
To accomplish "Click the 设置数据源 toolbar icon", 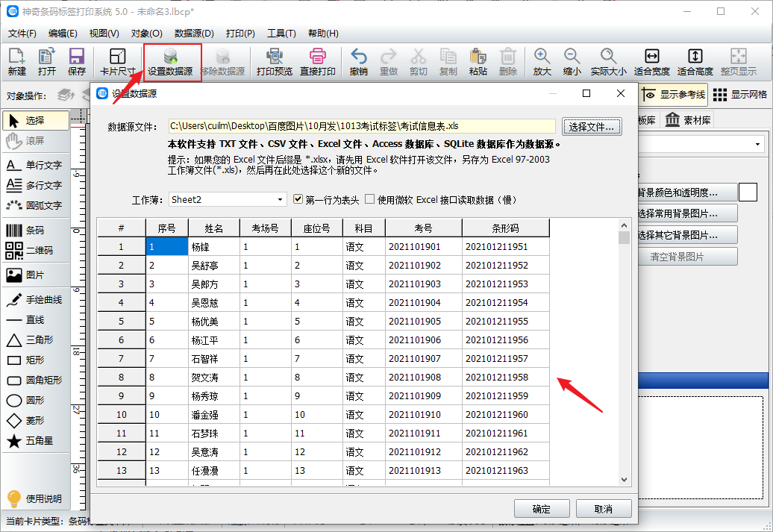I will (x=171, y=62).
